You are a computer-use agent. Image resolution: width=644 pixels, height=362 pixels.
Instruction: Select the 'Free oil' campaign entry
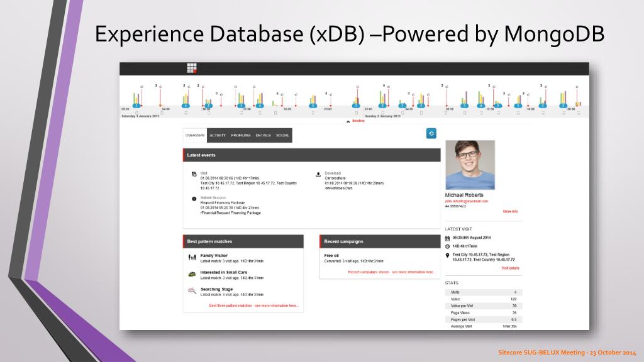(331, 256)
